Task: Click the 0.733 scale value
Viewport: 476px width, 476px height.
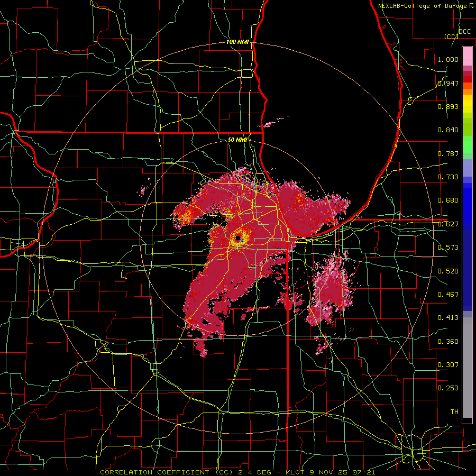Action: coord(448,177)
